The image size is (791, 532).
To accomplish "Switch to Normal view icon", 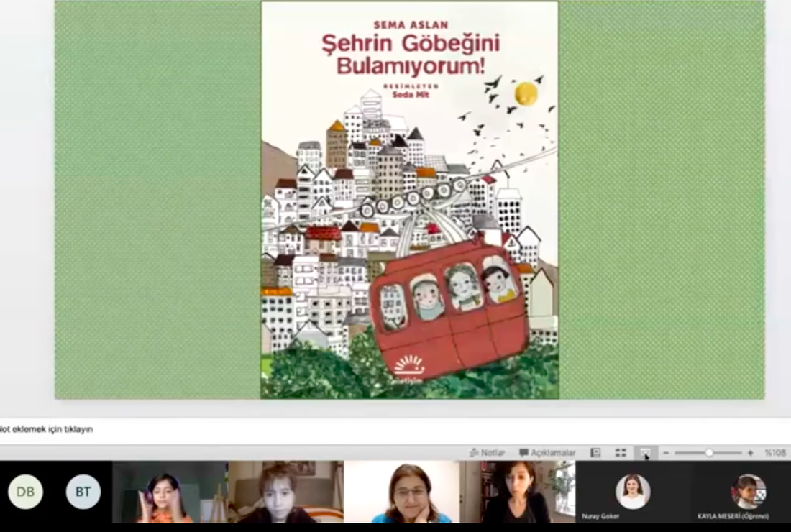I will click(595, 453).
